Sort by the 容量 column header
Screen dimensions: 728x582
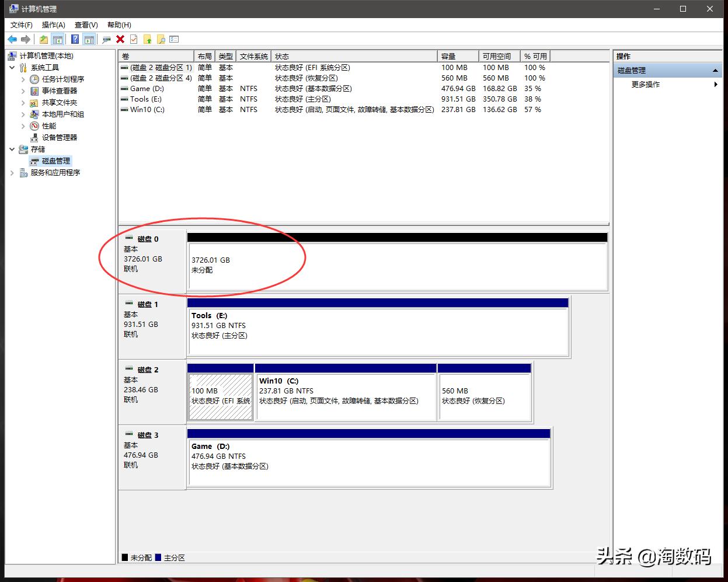coord(458,56)
